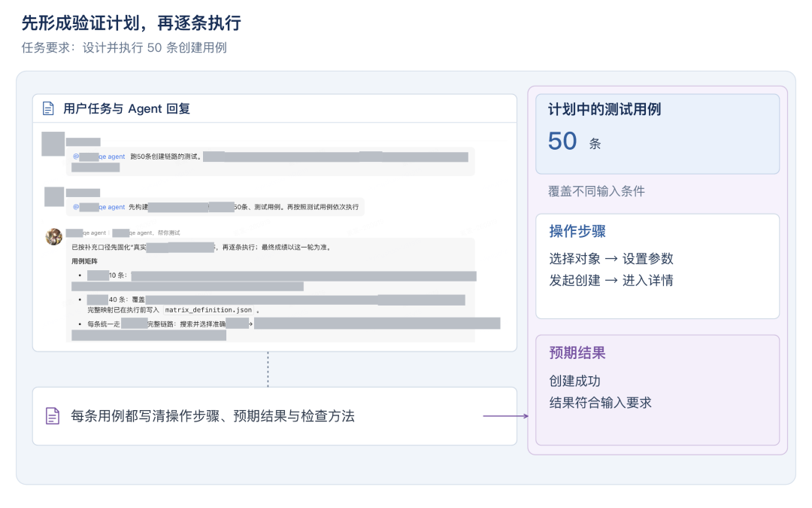Click the caption 覆盖不同输入条件
Screen dimensions: 812x508
[596, 191]
